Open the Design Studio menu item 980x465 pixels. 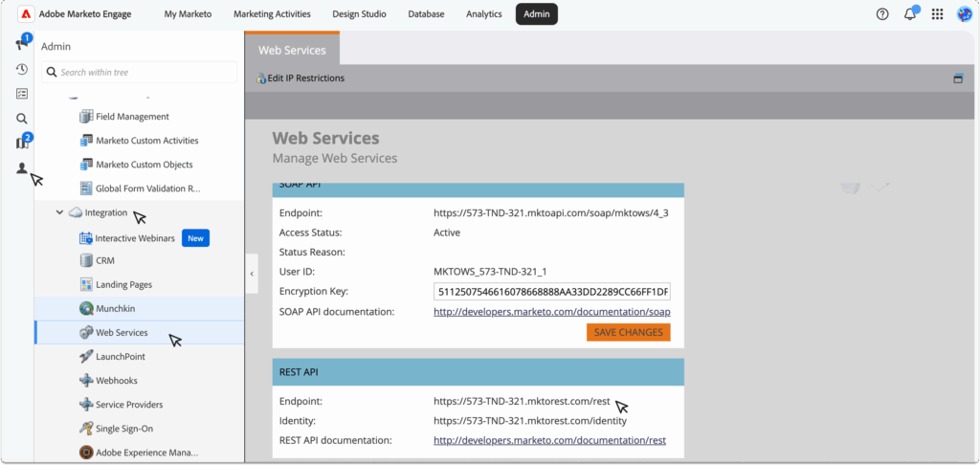[362, 14]
